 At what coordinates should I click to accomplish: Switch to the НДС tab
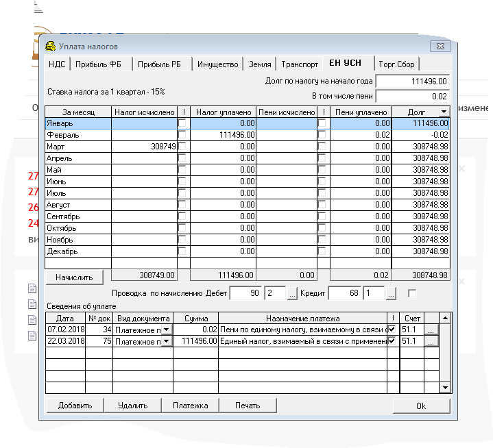[57, 64]
